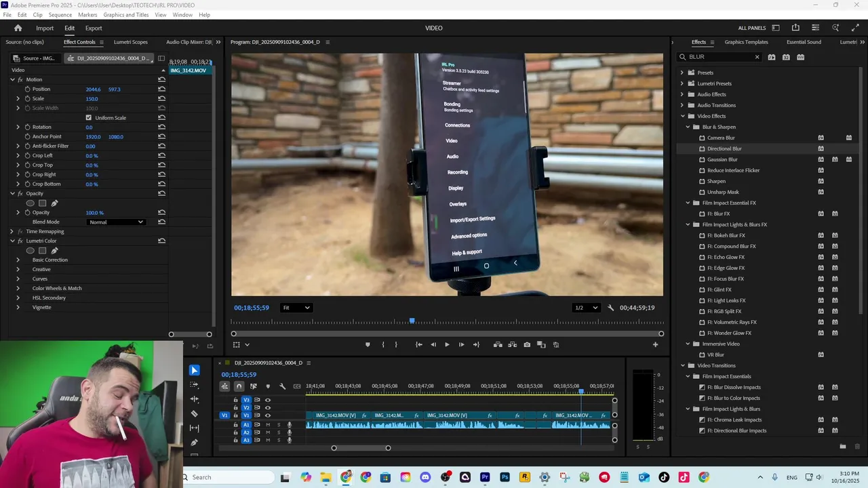Click Mark Out bracket in Program monitor
The width and height of the screenshot is (868, 488).
point(397,344)
